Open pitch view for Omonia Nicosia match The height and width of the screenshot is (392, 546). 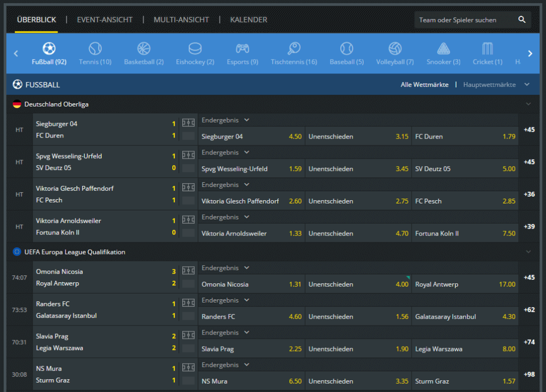[x=188, y=271]
